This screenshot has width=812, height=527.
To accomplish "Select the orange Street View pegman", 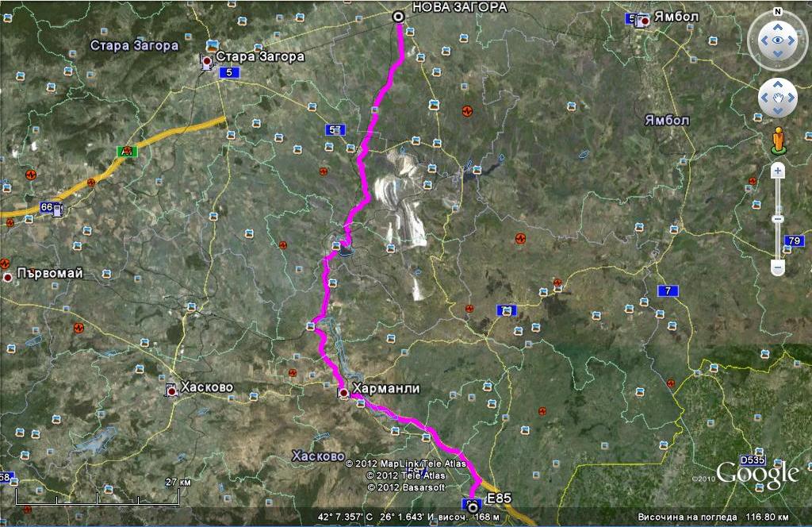I will click(778, 140).
